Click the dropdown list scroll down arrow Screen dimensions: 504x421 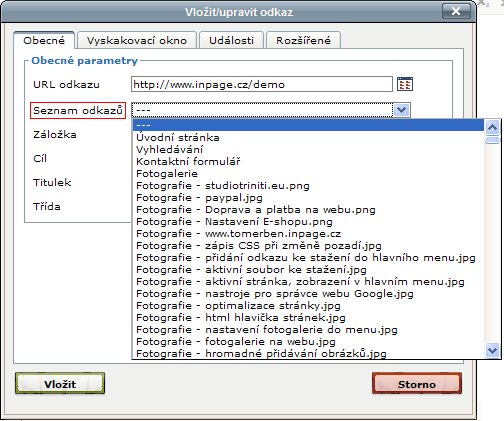pos(492,350)
